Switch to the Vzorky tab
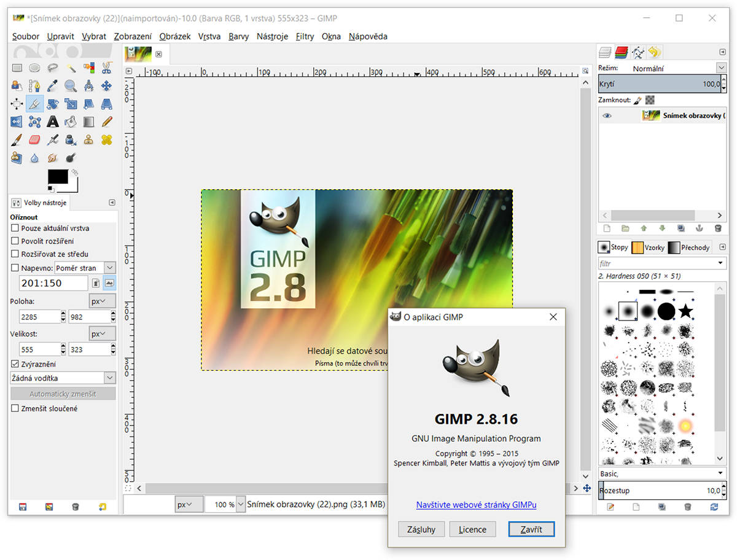Image resolution: width=737 pixels, height=560 pixels. click(x=649, y=247)
